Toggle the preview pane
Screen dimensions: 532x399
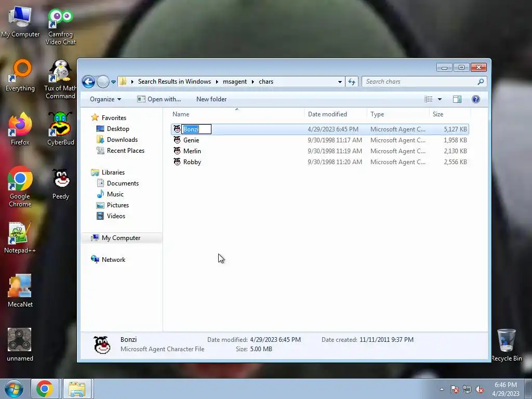click(457, 99)
